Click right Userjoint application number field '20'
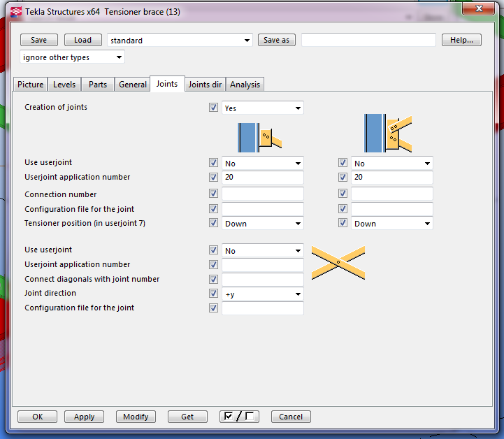The width and height of the screenshot is (504, 439). tap(392, 178)
